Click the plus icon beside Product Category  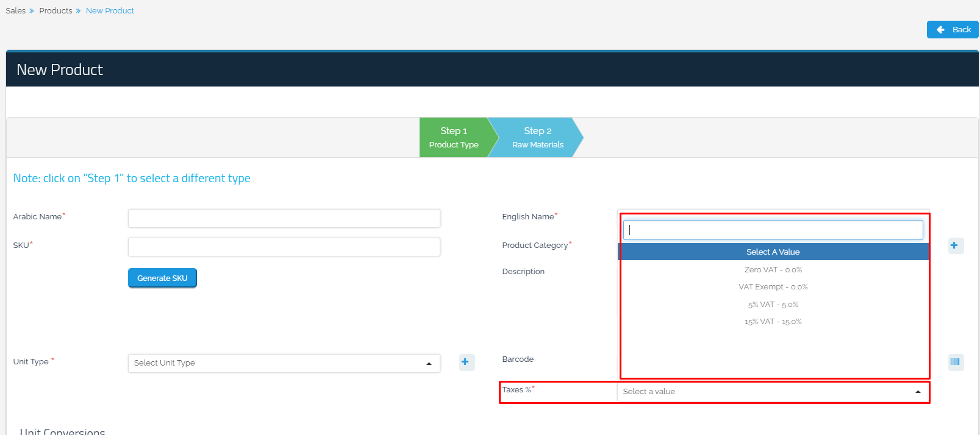(x=954, y=246)
